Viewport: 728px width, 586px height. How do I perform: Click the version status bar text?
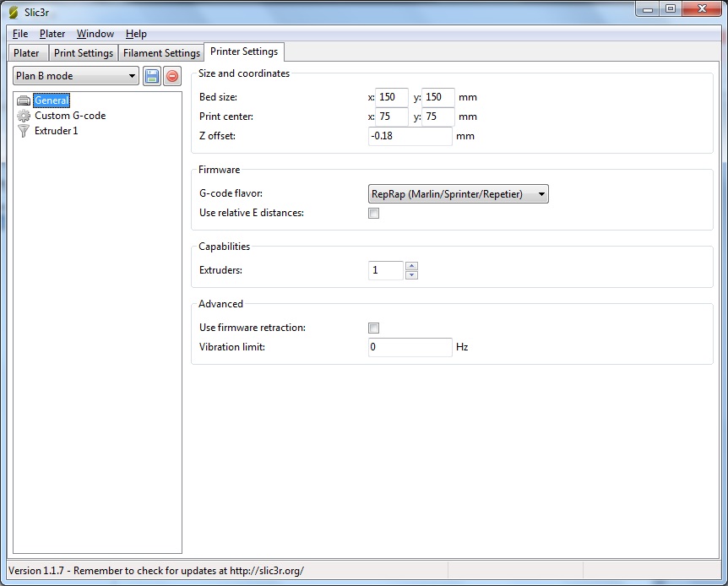coord(156,571)
